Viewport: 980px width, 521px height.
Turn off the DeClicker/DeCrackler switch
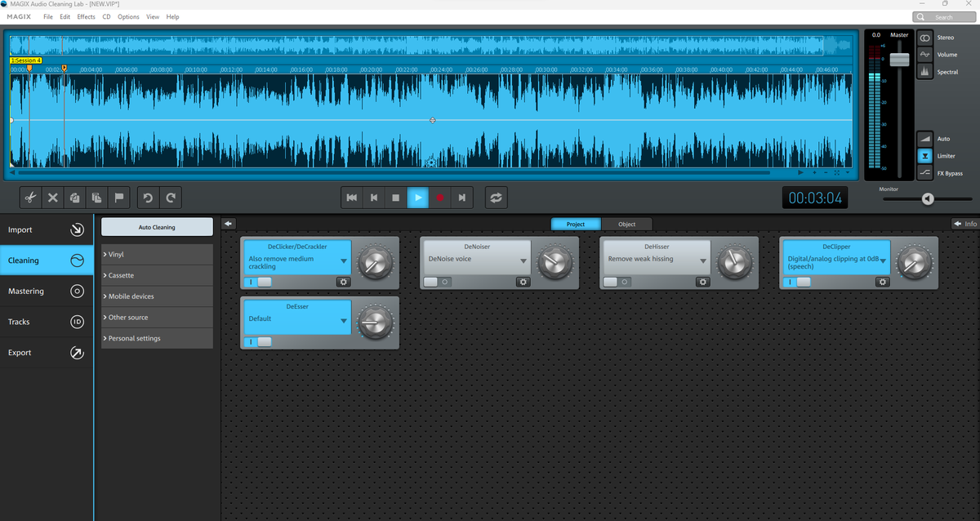coord(259,282)
